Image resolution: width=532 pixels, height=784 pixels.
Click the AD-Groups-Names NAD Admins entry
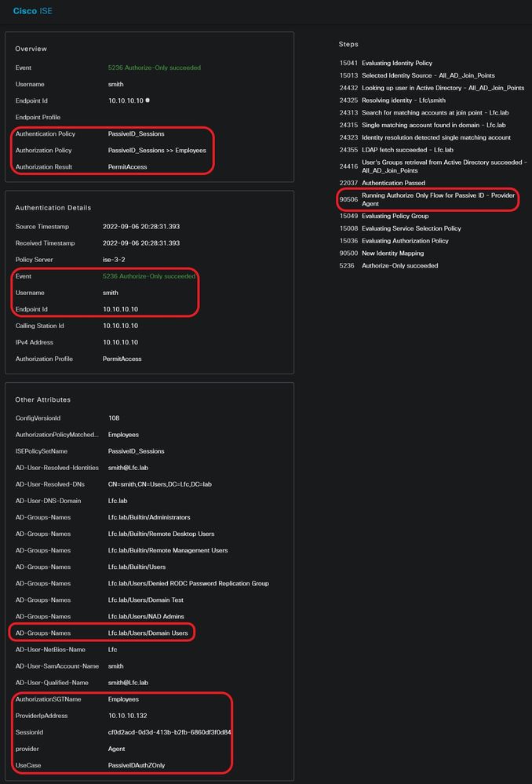[146, 616]
